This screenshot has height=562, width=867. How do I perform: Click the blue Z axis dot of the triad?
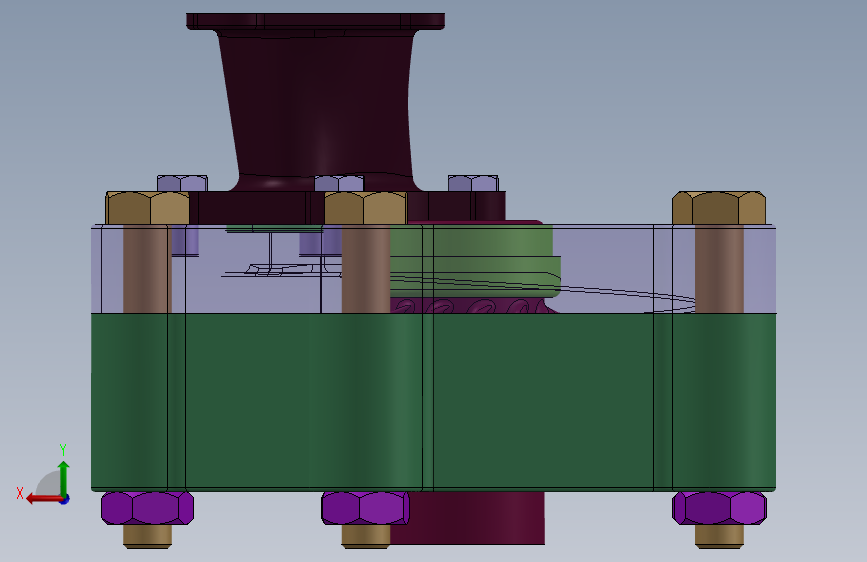coord(65,500)
